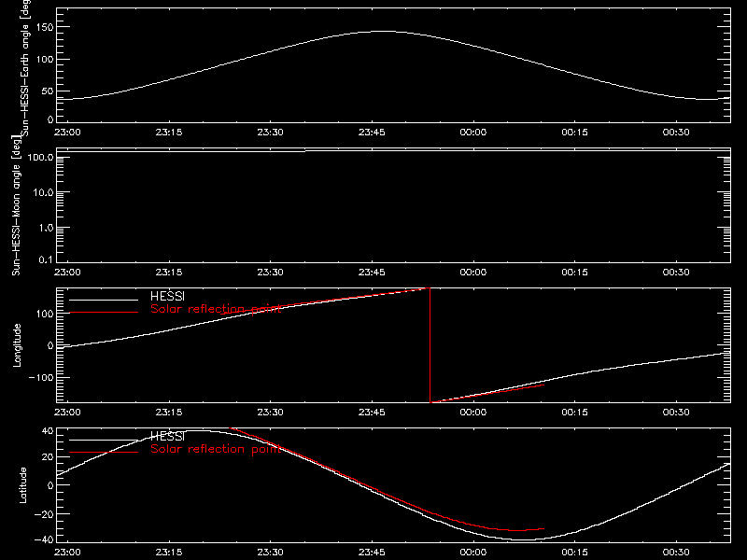Screen dimensions: 747x560
Task: Click 23:00 label under Latitude plot
Action: (x=67, y=552)
